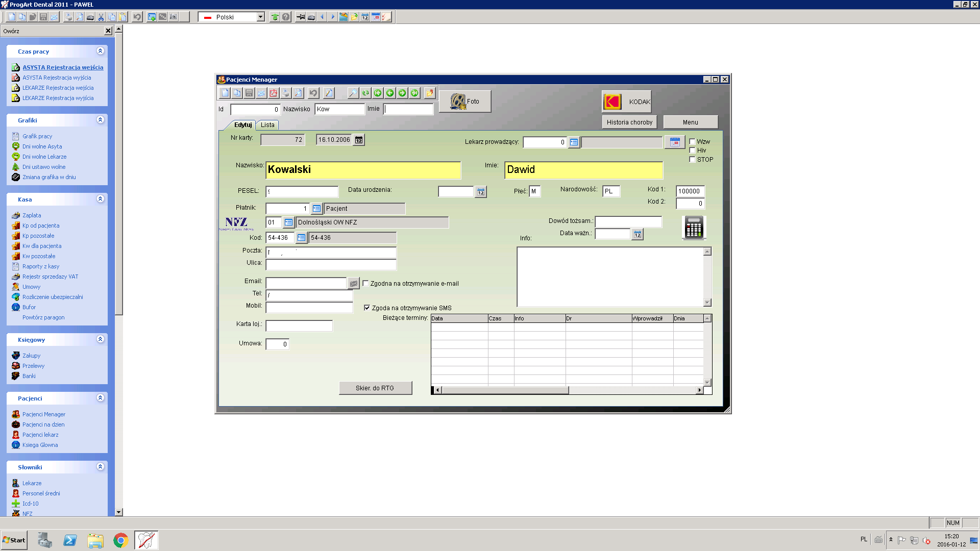This screenshot has width=980, height=551.
Task: Click the save diskette icon in Pacjenci Menager toolbar
Action: (249, 93)
